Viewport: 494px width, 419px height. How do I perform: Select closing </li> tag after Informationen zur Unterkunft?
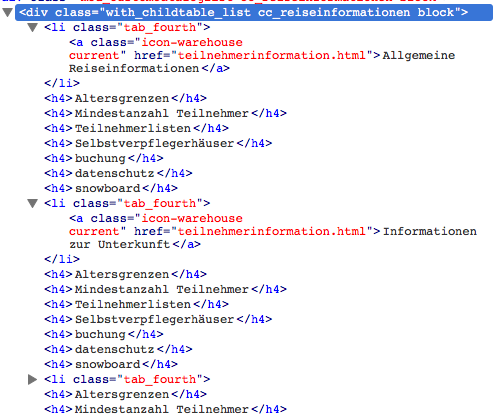pyautogui.click(x=62, y=259)
